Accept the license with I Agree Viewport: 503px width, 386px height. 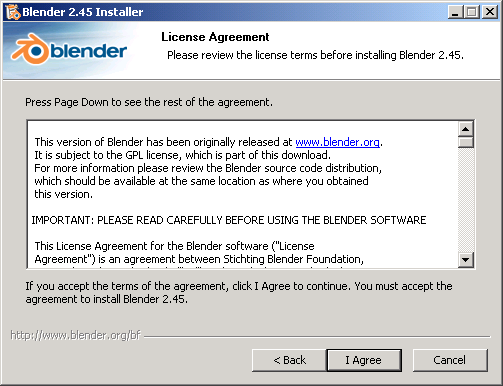click(364, 360)
